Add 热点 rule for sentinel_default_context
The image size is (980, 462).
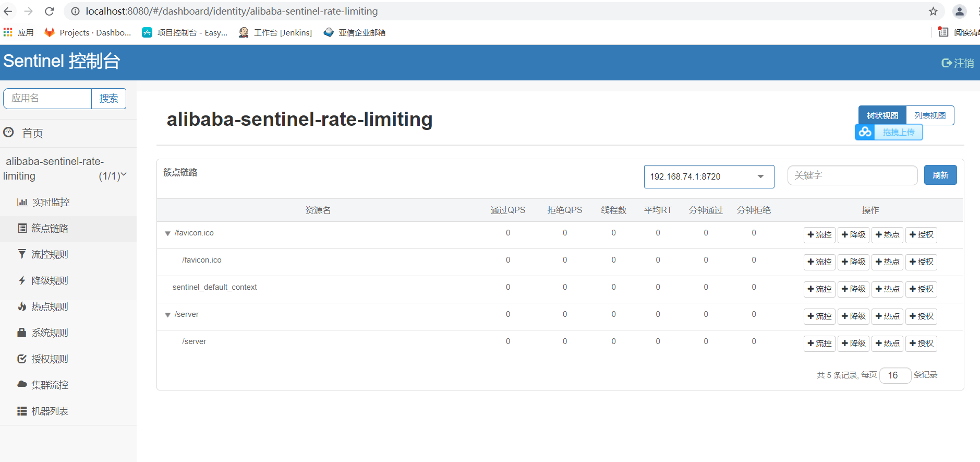point(887,289)
